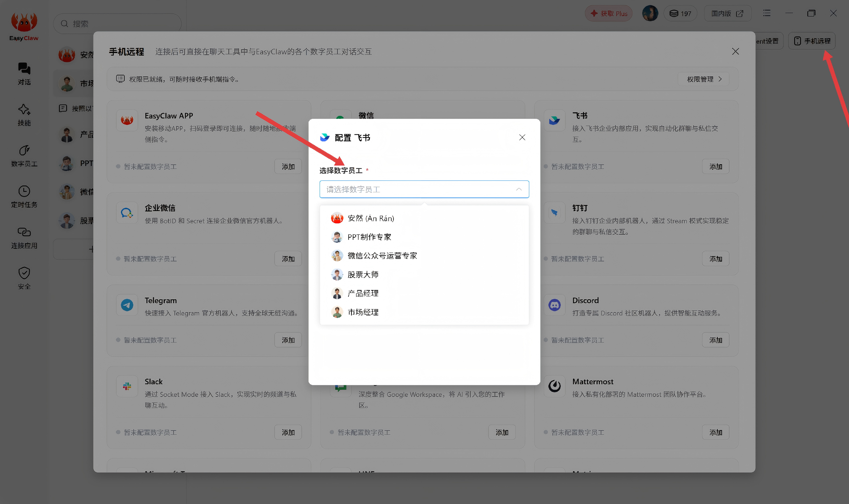Click 添加 on the Google Workspace card

502,432
